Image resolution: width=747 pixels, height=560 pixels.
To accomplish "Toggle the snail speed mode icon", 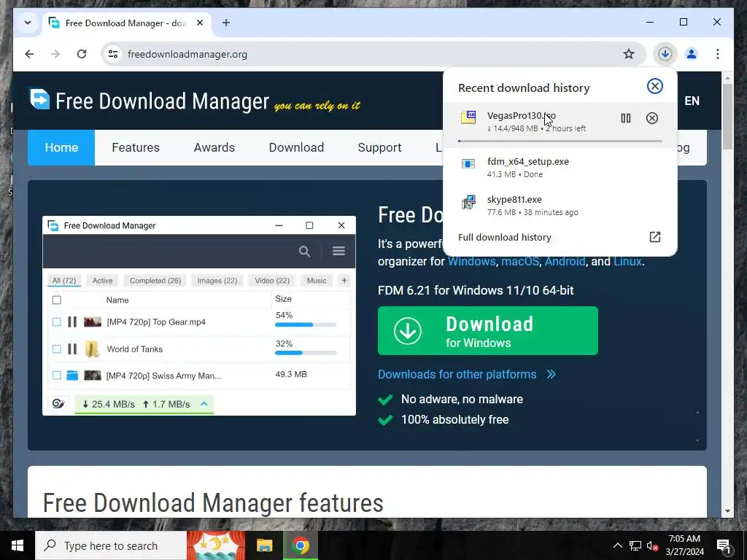I will 58,404.
